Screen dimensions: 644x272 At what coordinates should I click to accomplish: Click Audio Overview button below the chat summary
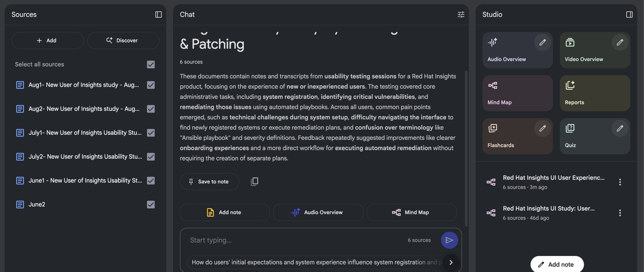[318, 213]
